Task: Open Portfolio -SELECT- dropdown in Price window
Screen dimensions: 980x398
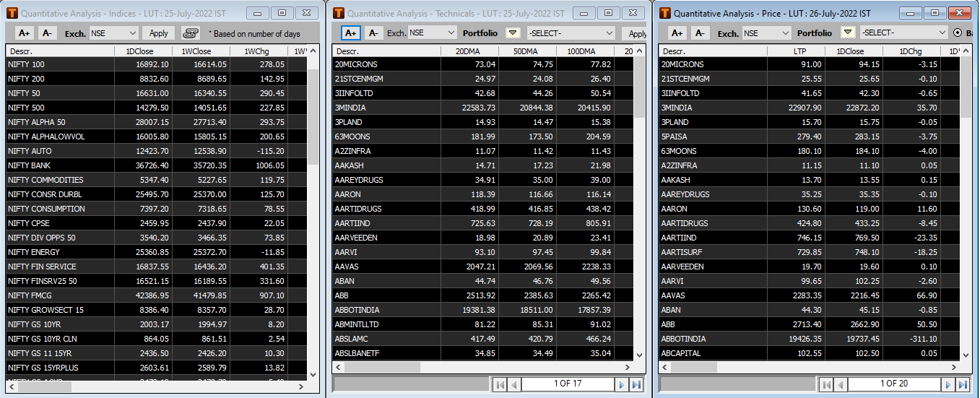Action: pyautogui.click(x=903, y=33)
